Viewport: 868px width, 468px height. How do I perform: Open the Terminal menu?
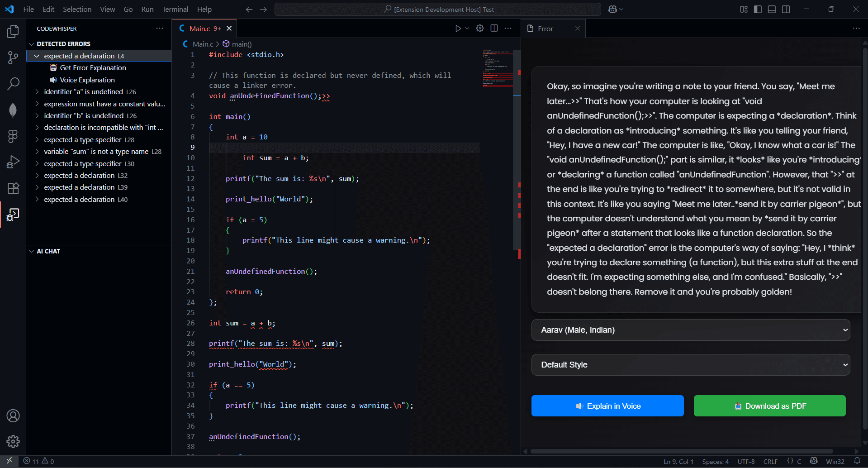(x=175, y=9)
